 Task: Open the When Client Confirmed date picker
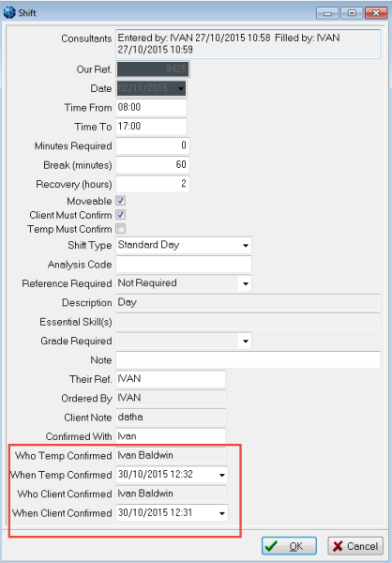[x=222, y=513]
